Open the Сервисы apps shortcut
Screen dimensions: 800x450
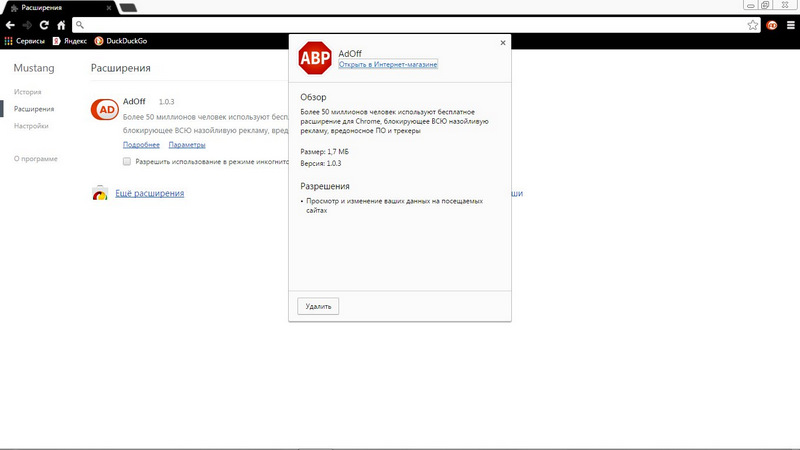(24, 41)
